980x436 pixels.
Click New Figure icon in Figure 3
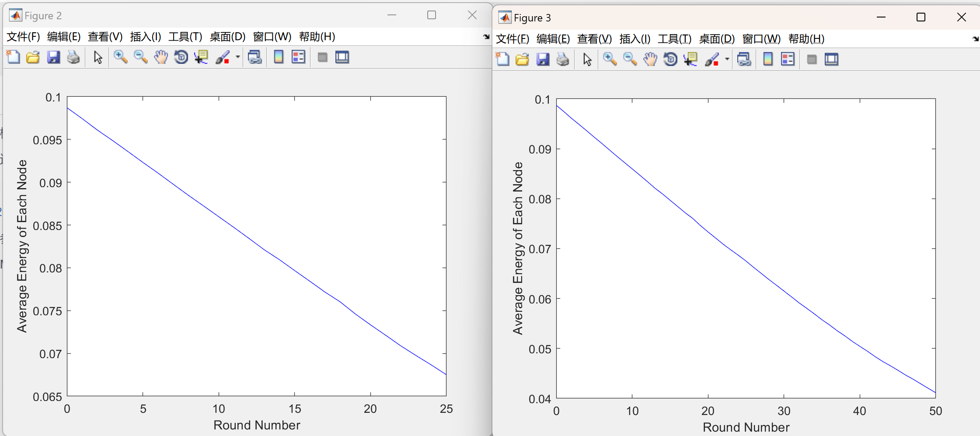(x=502, y=59)
